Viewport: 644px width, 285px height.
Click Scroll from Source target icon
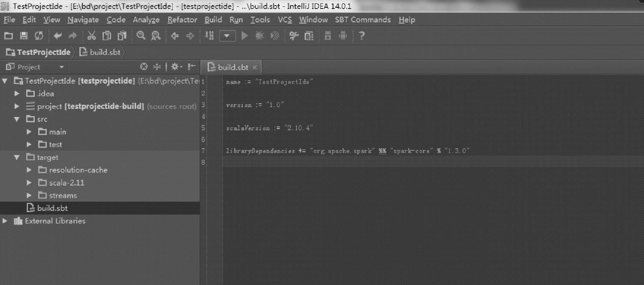pos(144,66)
